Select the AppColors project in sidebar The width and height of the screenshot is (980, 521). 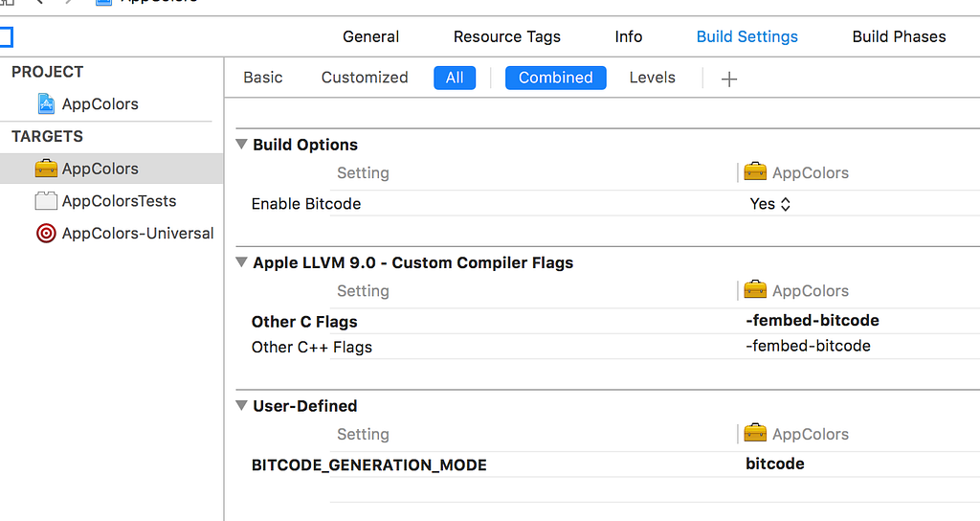(x=100, y=103)
